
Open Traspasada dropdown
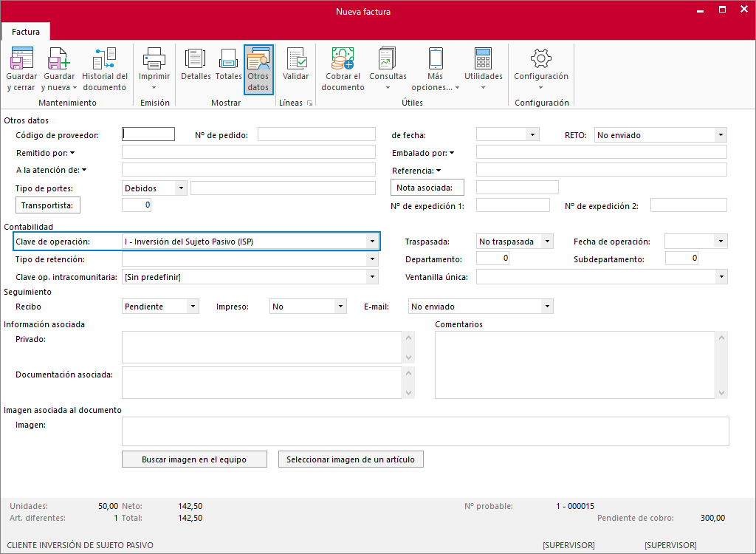(x=547, y=242)
